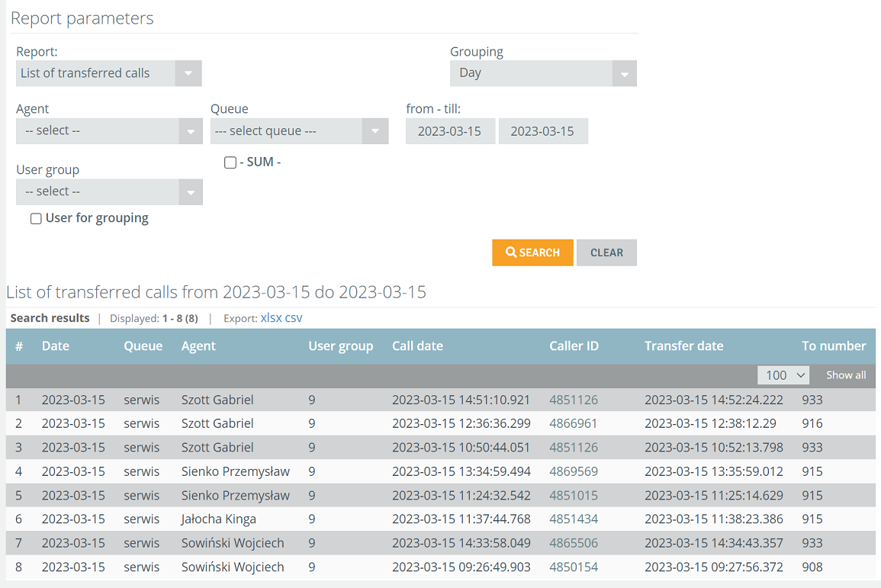Click transfer date 2023-03-15 11:38:23.386
This screenshot has width=881, height=588.
[x=713, y=519]
